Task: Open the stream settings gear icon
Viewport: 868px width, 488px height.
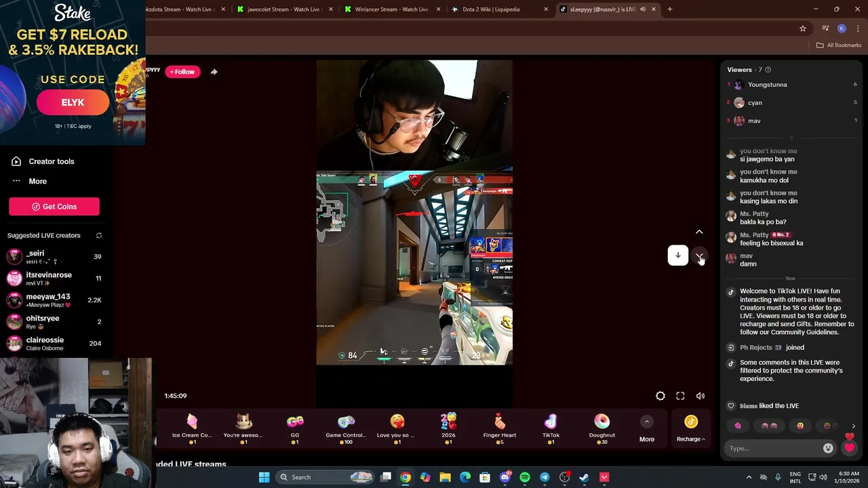Action: tap(660, 396)
